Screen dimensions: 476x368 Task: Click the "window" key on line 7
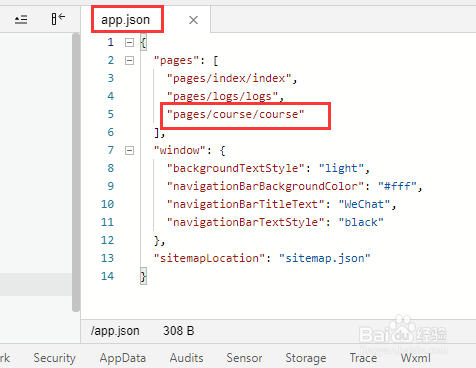[x=180, y=150]
